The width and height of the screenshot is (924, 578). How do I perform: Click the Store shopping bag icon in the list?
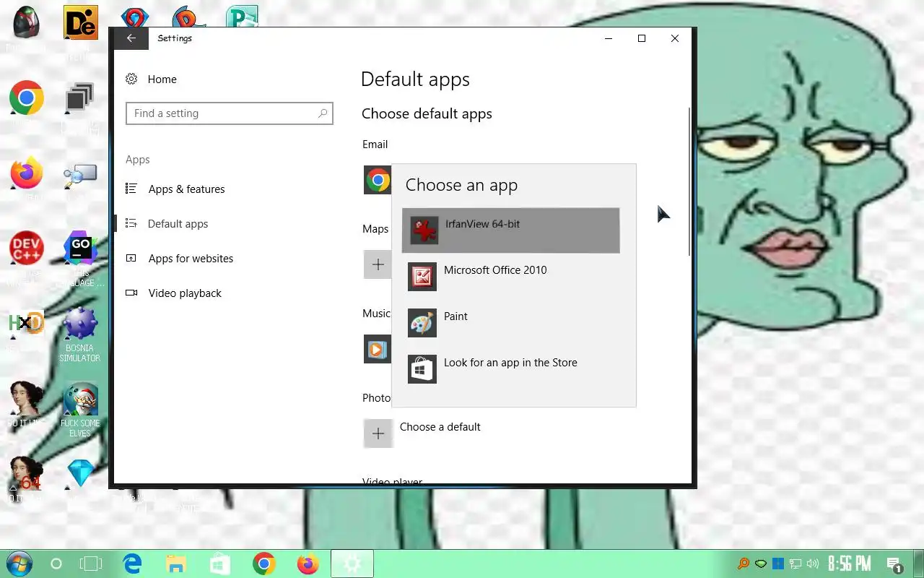click(422, 369)
